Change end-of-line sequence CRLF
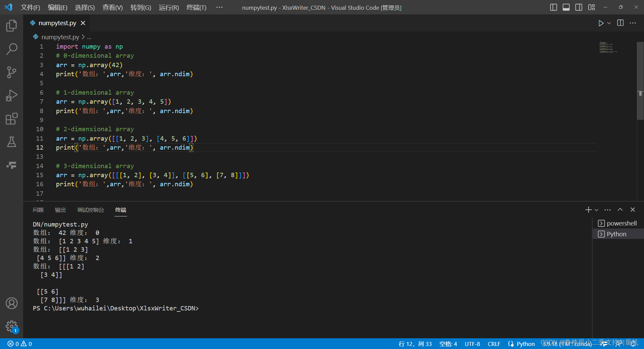 (494, 344)
